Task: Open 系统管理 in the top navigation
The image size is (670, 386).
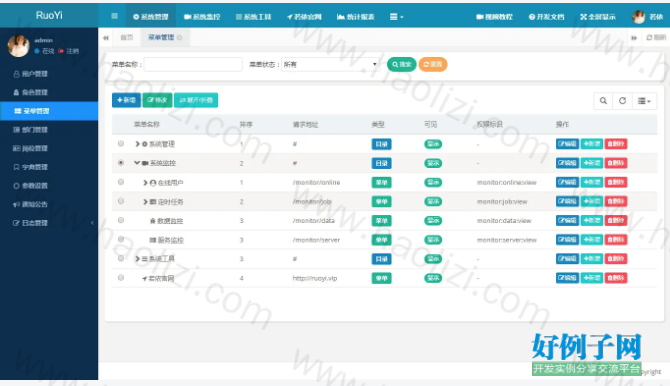Action: click(x=151, y=17)
